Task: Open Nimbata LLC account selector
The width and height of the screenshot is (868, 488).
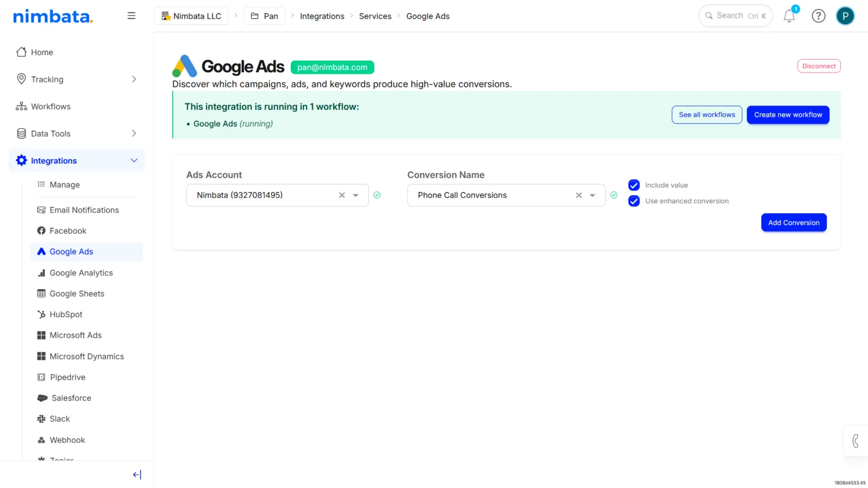Action: pos(191,16)
